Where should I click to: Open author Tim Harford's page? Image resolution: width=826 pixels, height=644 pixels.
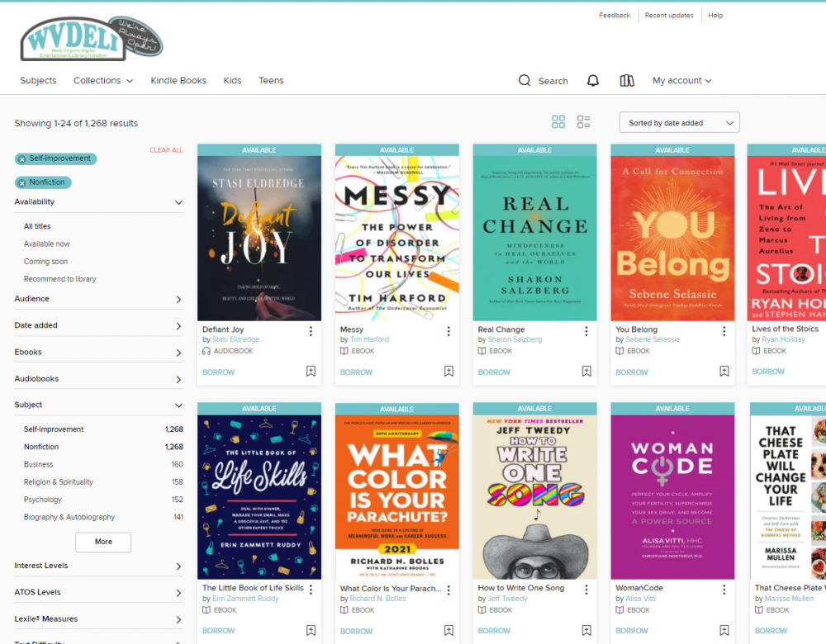click(370, 339)
